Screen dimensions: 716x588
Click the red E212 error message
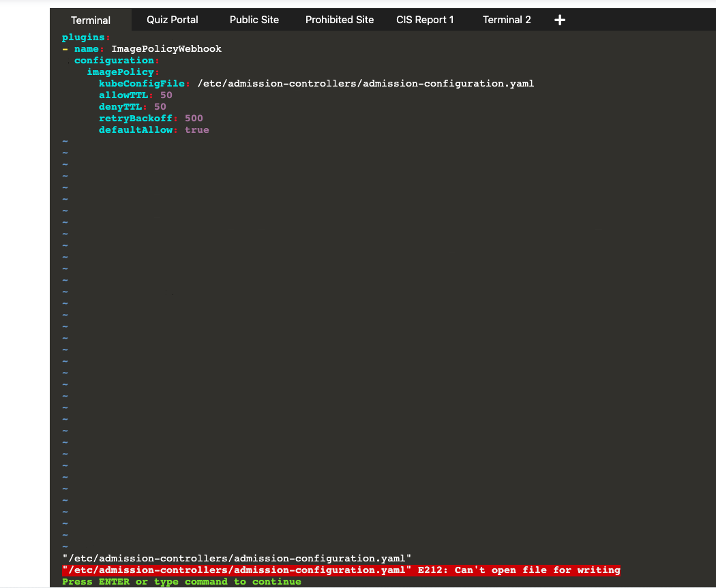click(x=341, y=570)
